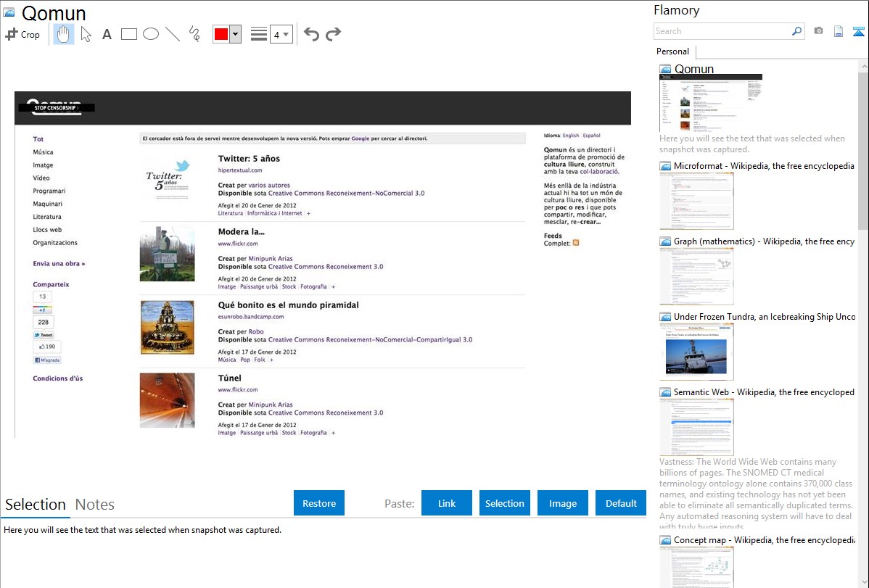Select 'Microformat - Wikipedia' list title

tap(764, 166)
